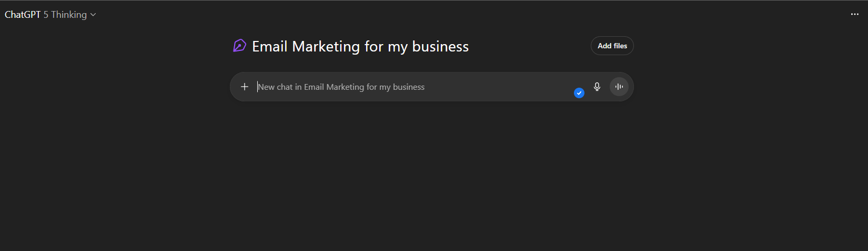Click the purple project icon
The image size is (868, 251).
[x=239, y=46]
